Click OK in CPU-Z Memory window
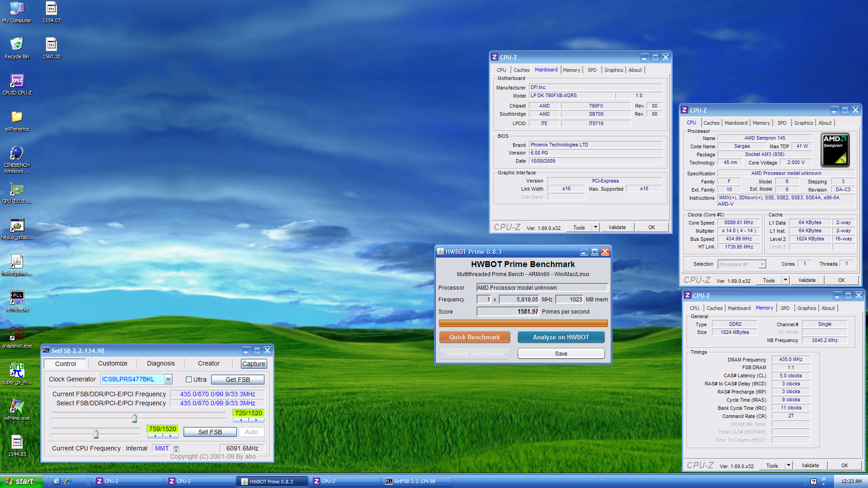868x488 pixels. pos(844,465)
